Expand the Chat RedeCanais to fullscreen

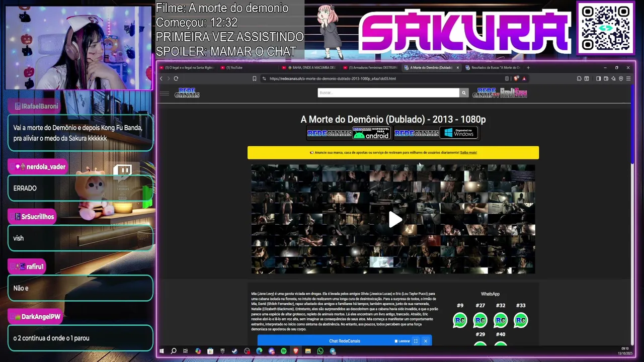coord(416,341)
